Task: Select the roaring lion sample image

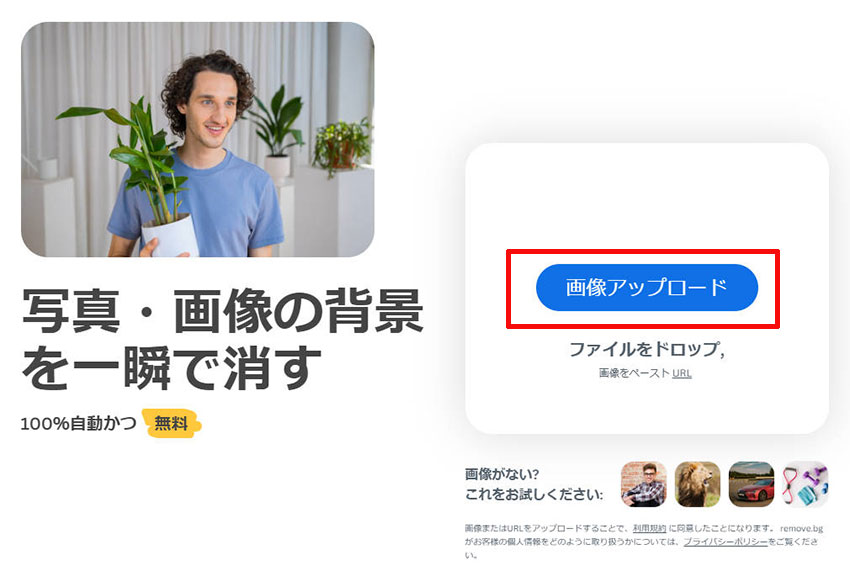Action: [697, 484]
